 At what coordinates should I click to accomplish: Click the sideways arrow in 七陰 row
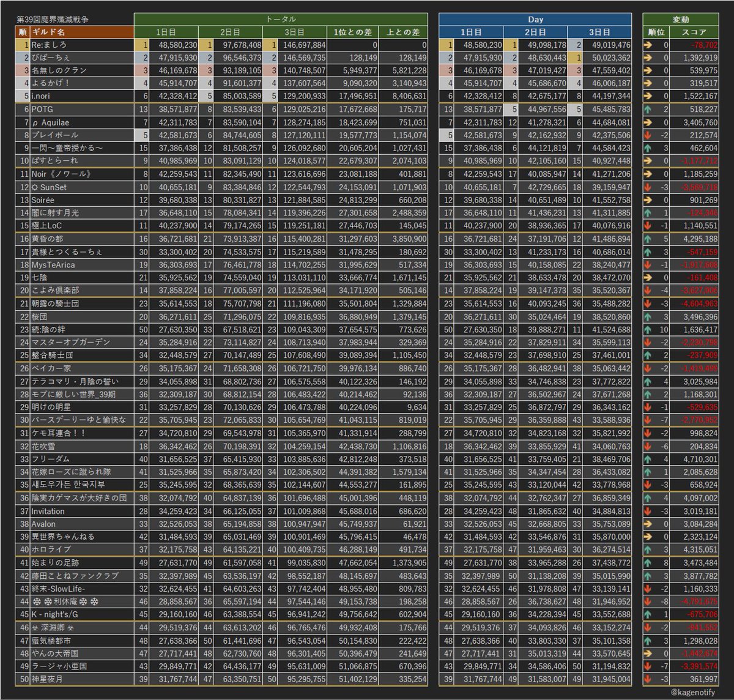pos(648,277)
